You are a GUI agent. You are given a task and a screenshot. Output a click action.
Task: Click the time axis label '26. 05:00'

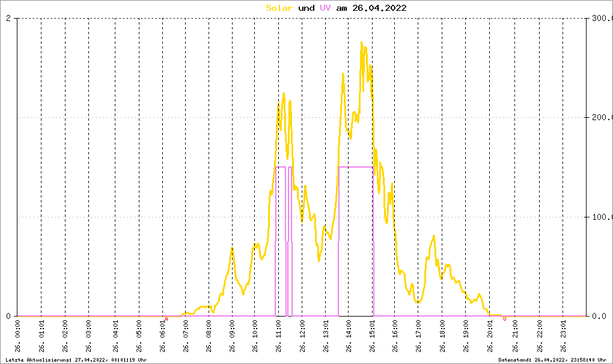[x=139, y=336]
